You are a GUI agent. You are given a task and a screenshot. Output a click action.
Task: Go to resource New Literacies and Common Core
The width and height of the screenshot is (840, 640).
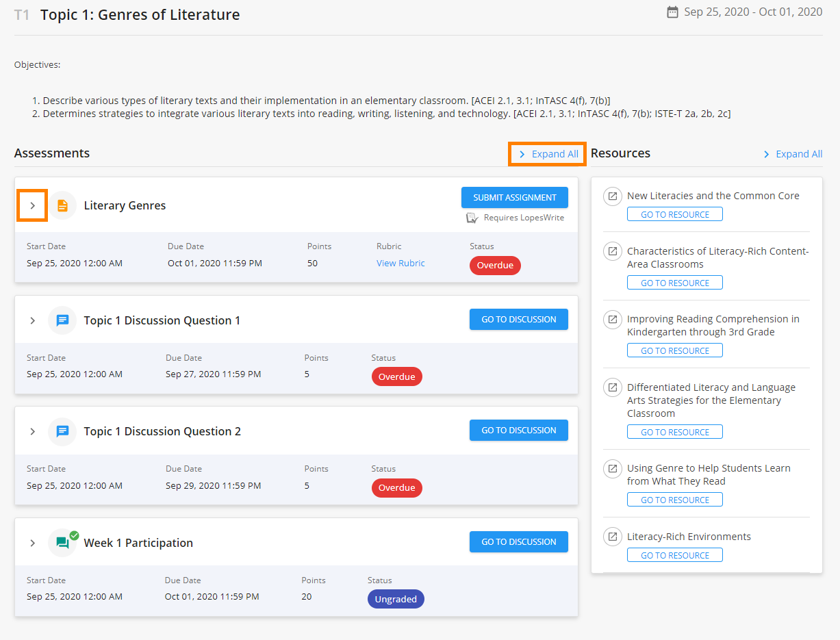click(x=675, y=214)
